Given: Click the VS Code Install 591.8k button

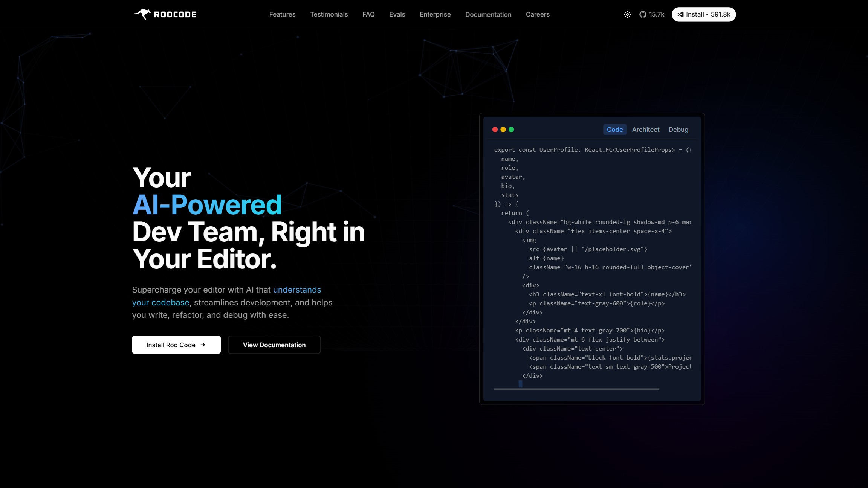Looking at the screenshot, I should [703, 14].
